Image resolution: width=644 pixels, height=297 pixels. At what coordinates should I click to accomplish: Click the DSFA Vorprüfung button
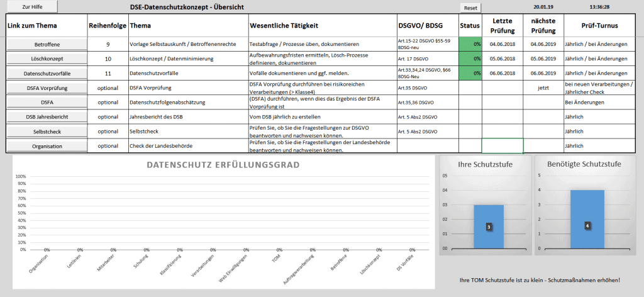pos(46,88)
